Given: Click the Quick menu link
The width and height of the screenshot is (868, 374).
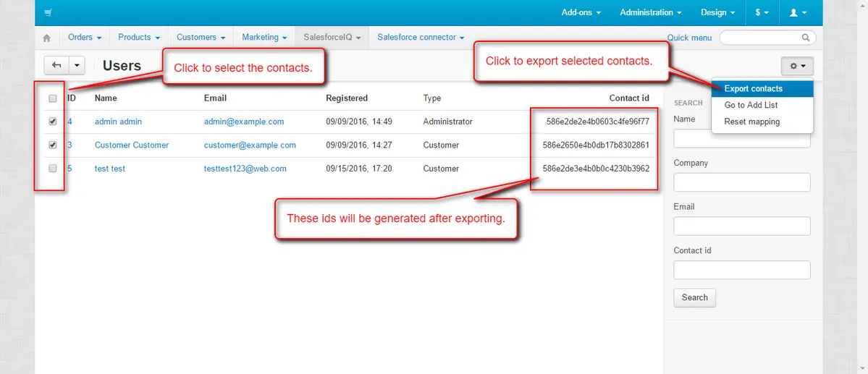Looking at the screenshot, I should point(689,38).
